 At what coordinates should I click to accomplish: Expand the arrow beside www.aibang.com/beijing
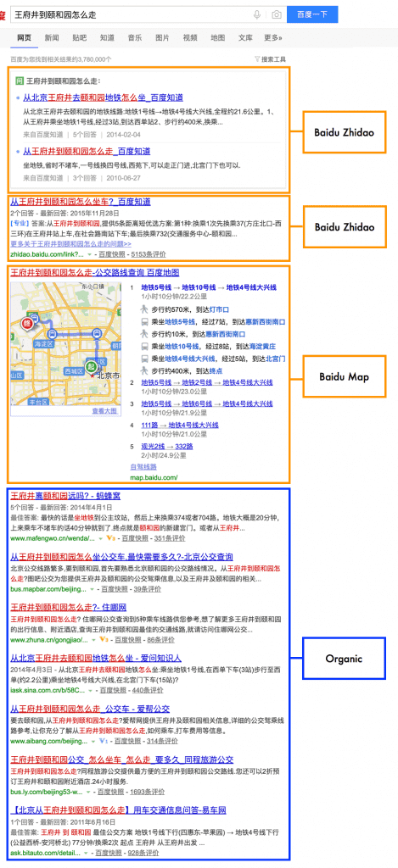click(x=93, y=742)
